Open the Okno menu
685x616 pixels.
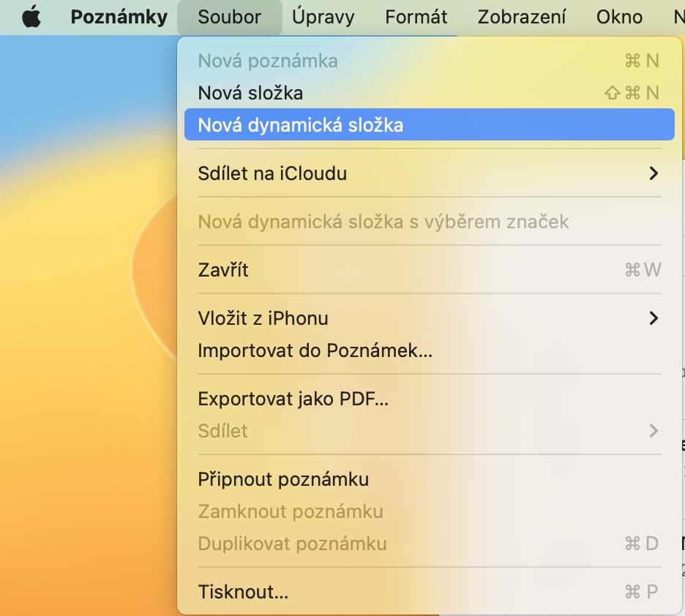(x=619, y=17)
